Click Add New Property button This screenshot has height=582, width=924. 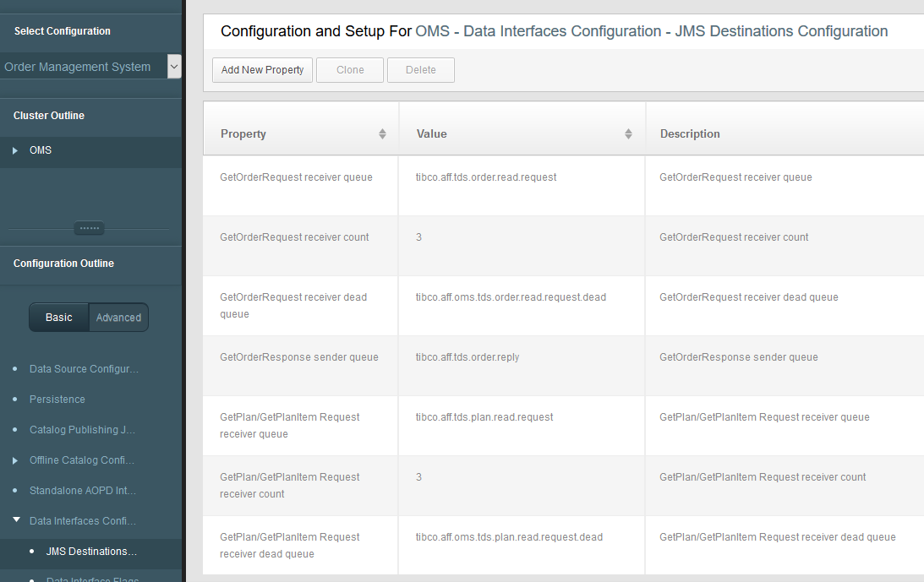pyautogui.click(x=263, y=70)
